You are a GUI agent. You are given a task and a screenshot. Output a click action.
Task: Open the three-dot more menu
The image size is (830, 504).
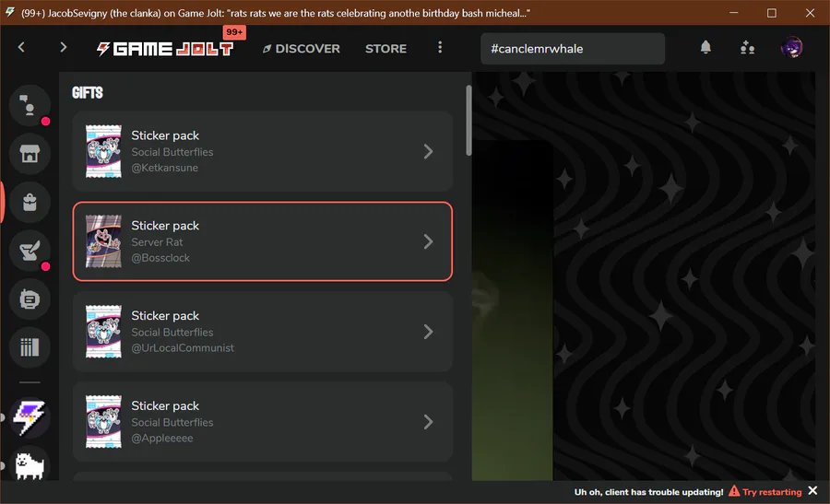coord(440,48)
